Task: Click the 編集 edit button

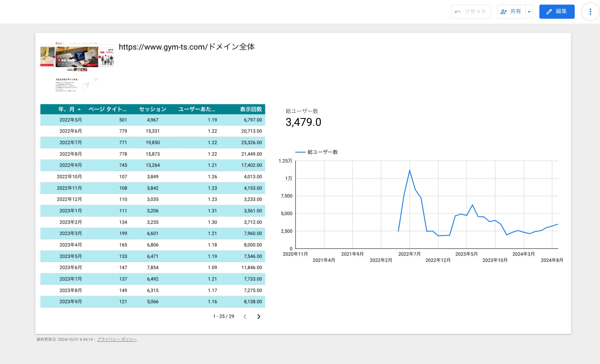Action: click(x=556, y=12)
